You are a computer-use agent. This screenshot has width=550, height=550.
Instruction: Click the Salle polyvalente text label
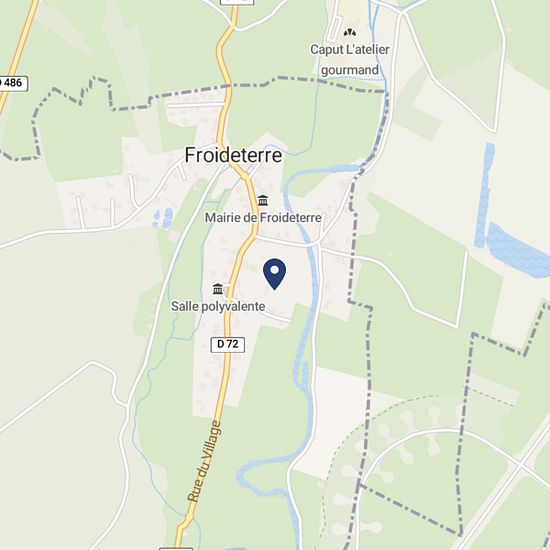coord(218,307)
